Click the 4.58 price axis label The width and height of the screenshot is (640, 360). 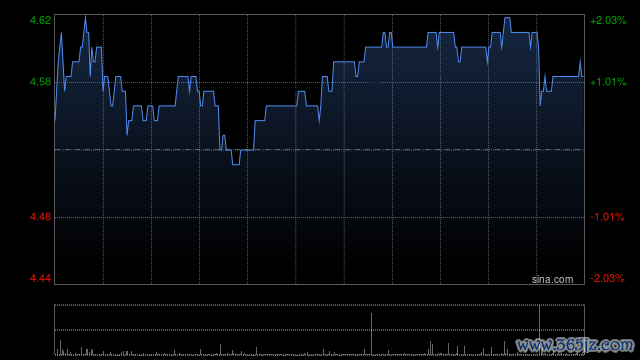coord(41,82)
